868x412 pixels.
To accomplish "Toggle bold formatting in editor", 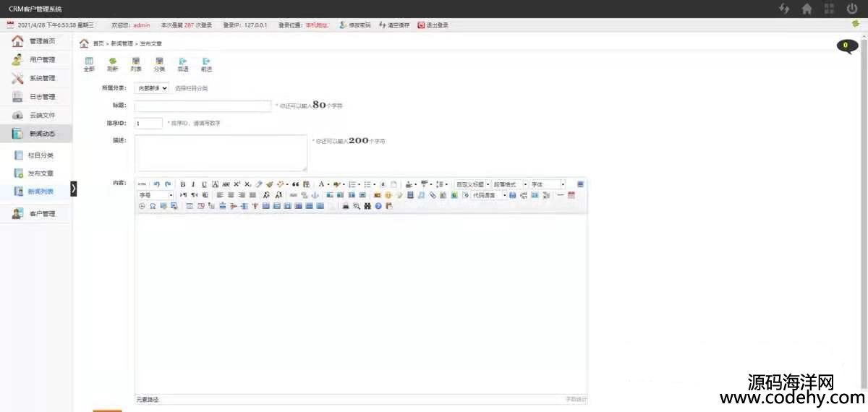I will click(x=183, y=184).
